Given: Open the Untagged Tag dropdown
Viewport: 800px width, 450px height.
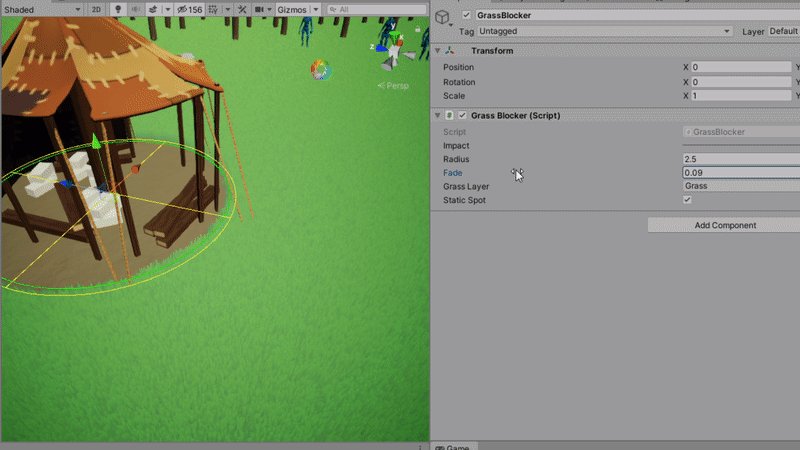Looking at the screenshot, I should tap(604, 31).
